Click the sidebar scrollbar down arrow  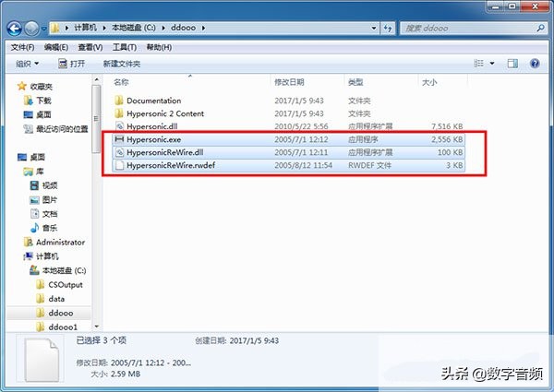[x=96, y=327]
